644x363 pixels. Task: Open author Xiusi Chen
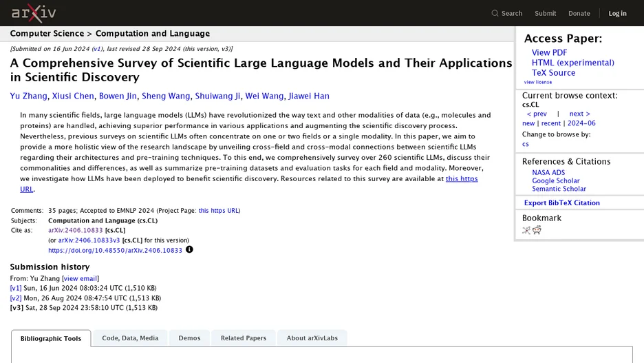pyautogui.click(x=73, y=96)
